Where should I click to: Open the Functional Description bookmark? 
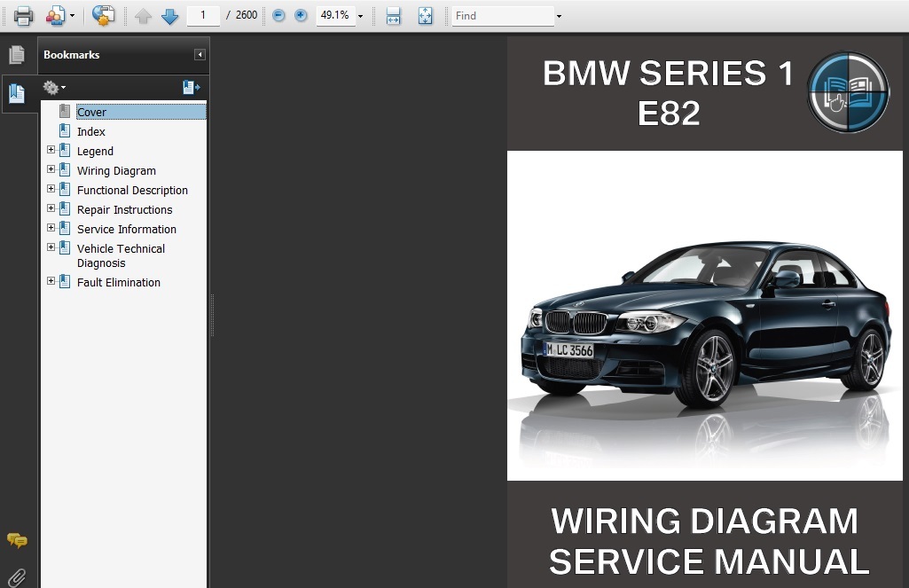point(132,190)
